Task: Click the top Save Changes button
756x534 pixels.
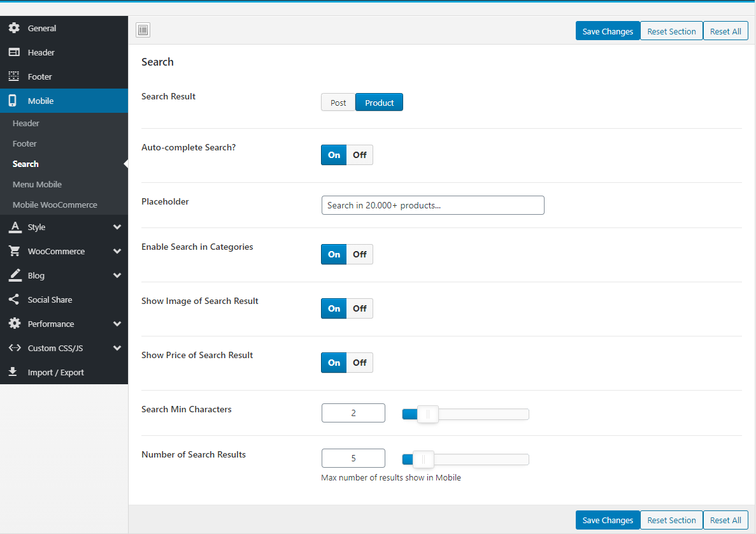Action: pyautogui.click(x=608, y=31)
